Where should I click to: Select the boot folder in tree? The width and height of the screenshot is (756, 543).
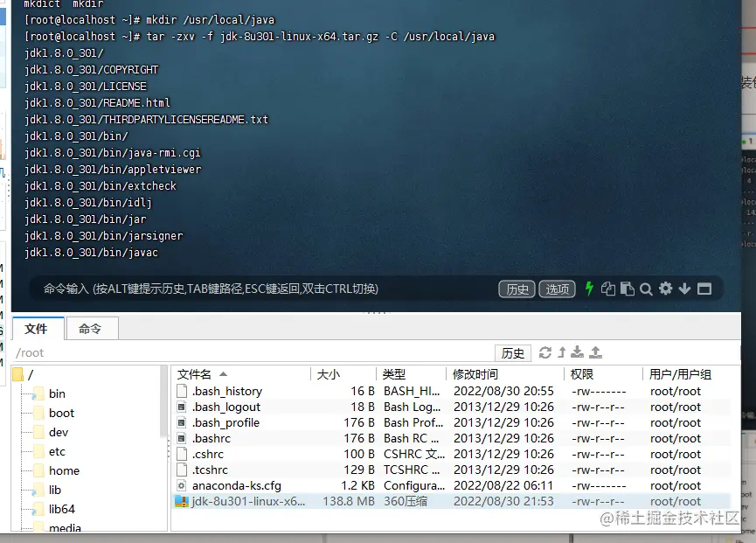[61, 413]
